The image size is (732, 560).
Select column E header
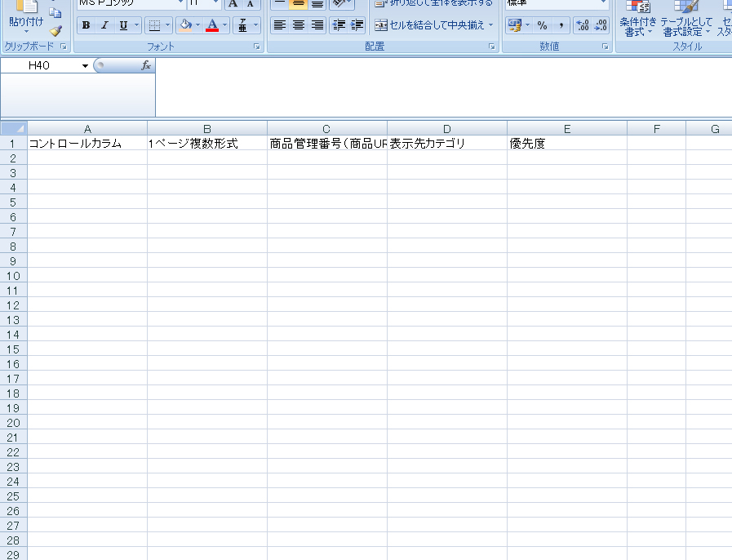point(566,128)
